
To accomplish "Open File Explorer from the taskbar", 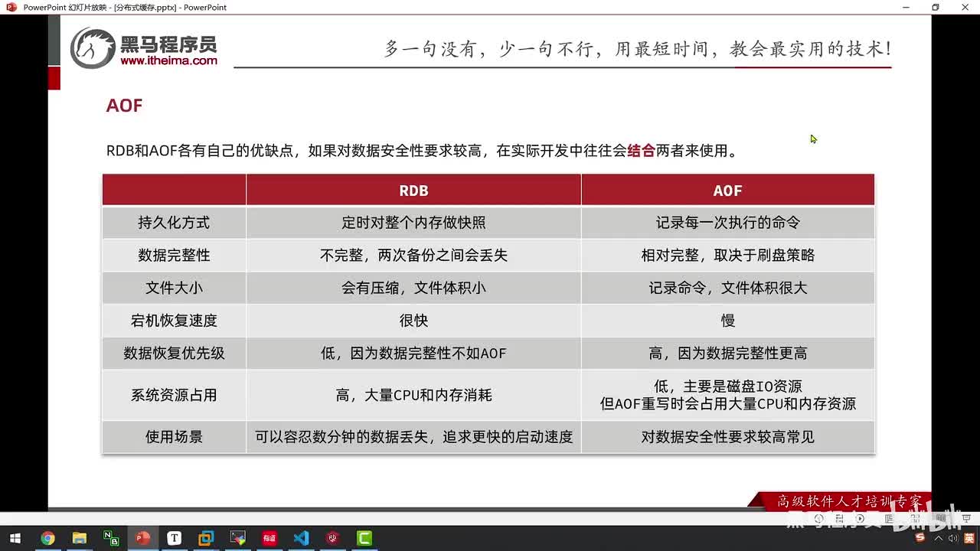I will pyautogui.click(x=79, y=538).
